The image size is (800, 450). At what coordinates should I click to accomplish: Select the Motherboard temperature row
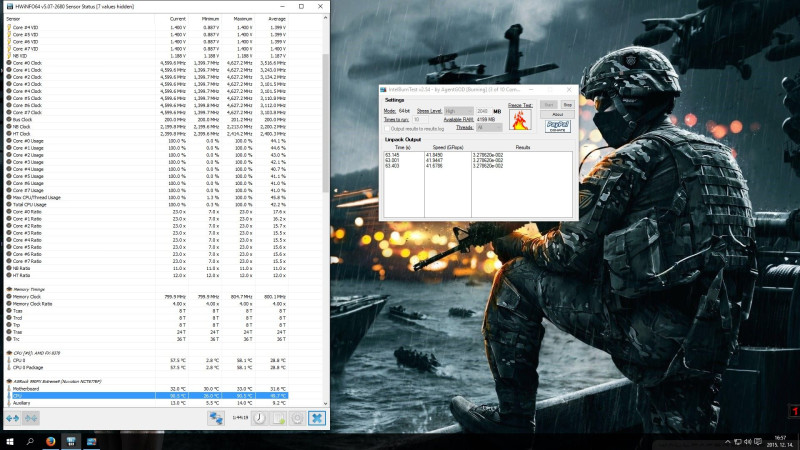pyautogui.click(x=146, y=389)
